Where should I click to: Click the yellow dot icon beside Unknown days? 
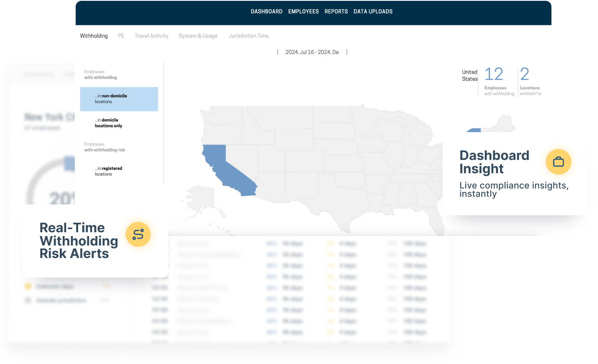click(x=27, y=286)
